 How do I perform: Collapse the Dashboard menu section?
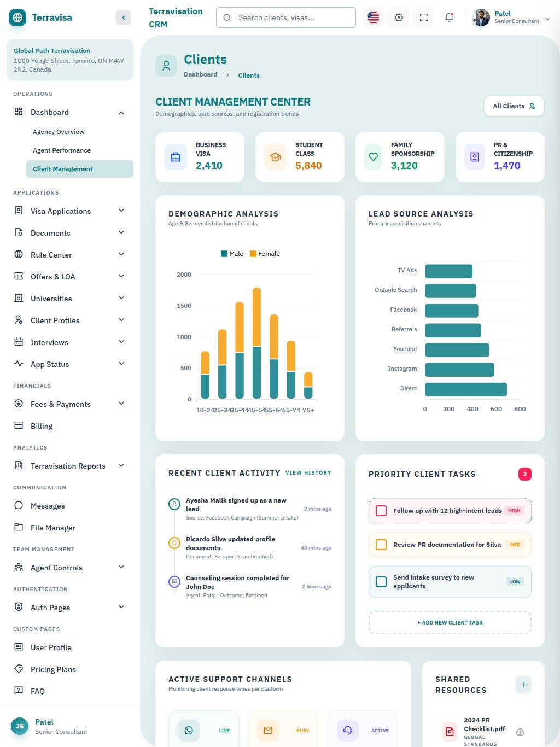[121, 113]
